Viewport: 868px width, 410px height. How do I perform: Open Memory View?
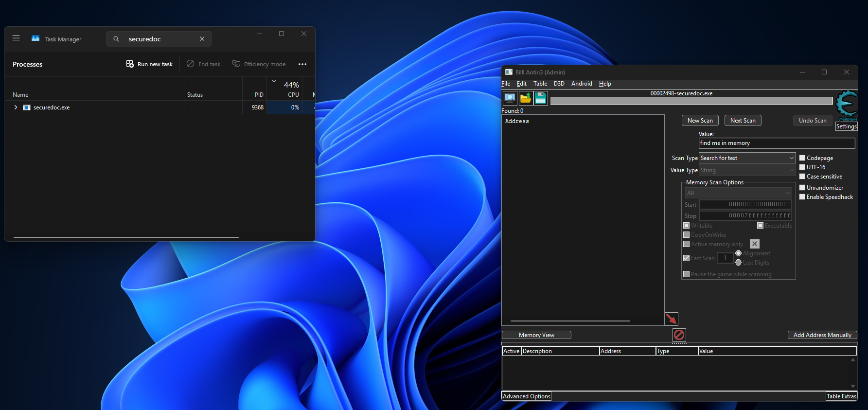[x=536, y=335]
